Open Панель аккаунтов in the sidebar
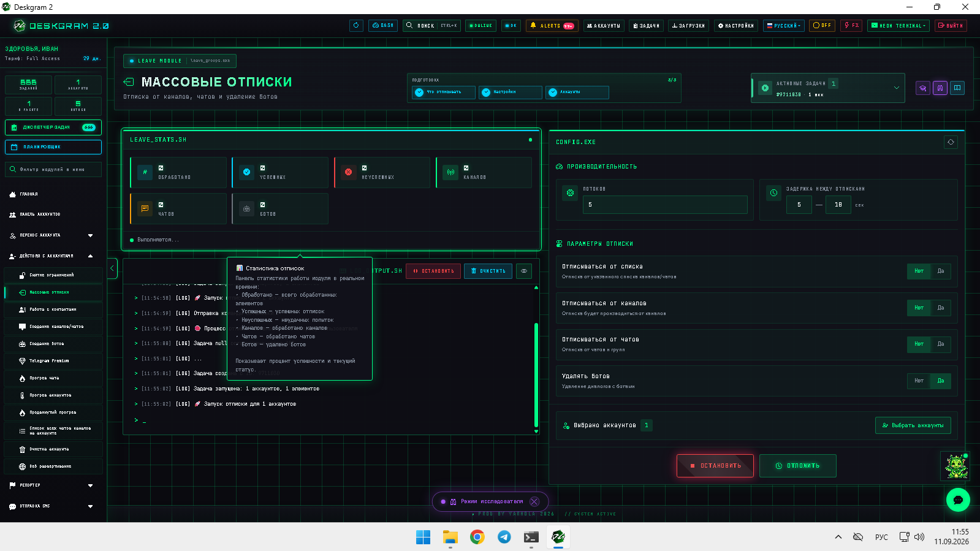Screen dimensions: 980x551 [x=53, y=215]
